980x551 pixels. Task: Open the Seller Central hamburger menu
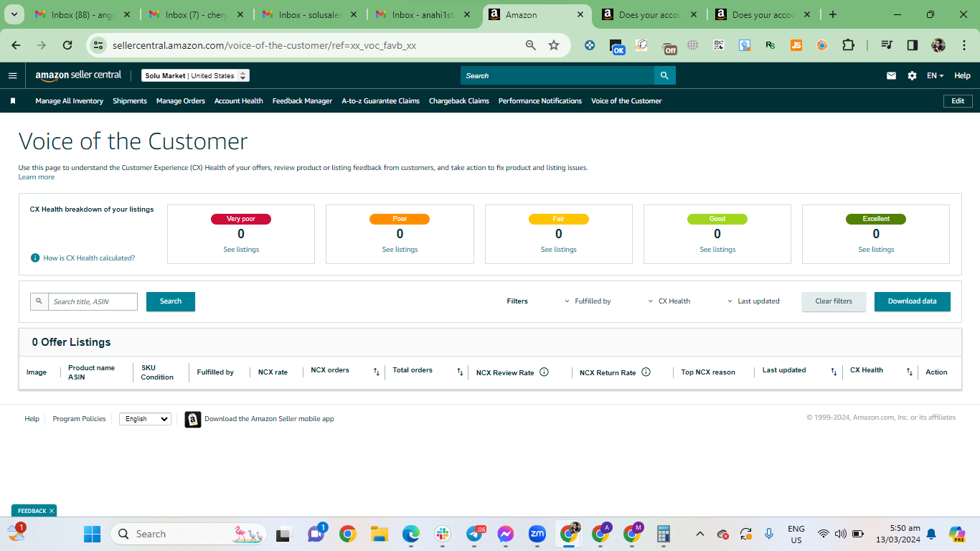13,75
